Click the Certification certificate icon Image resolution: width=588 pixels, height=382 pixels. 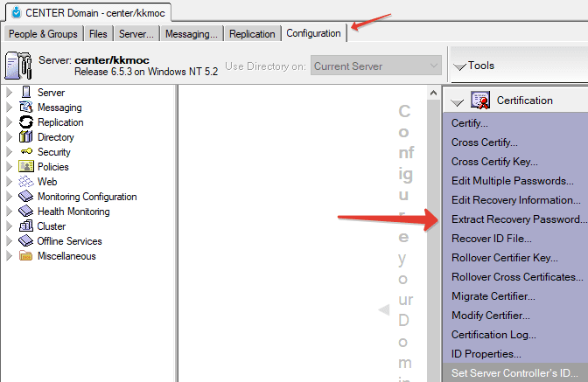pos(480,101)
